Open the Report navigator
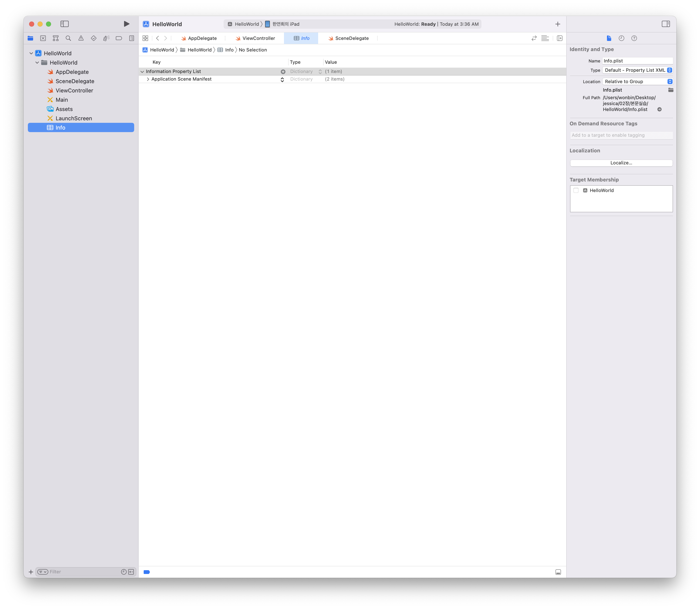The height and width of the screenshot is (609, 700). click(131, 38)
